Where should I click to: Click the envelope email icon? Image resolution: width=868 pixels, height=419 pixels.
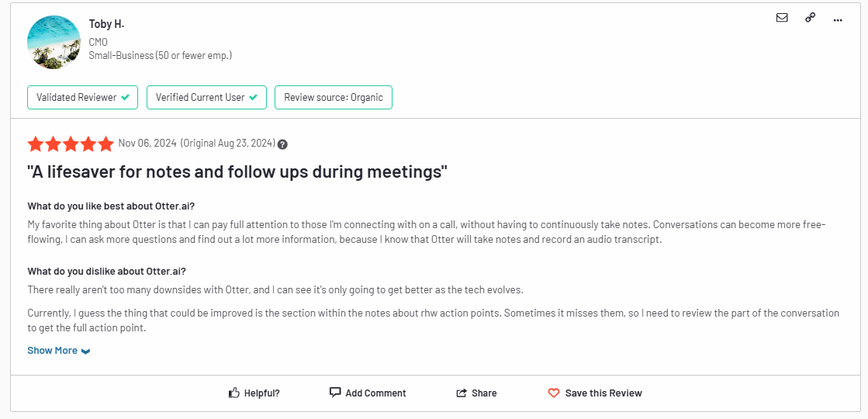click(x=782, y=18)
